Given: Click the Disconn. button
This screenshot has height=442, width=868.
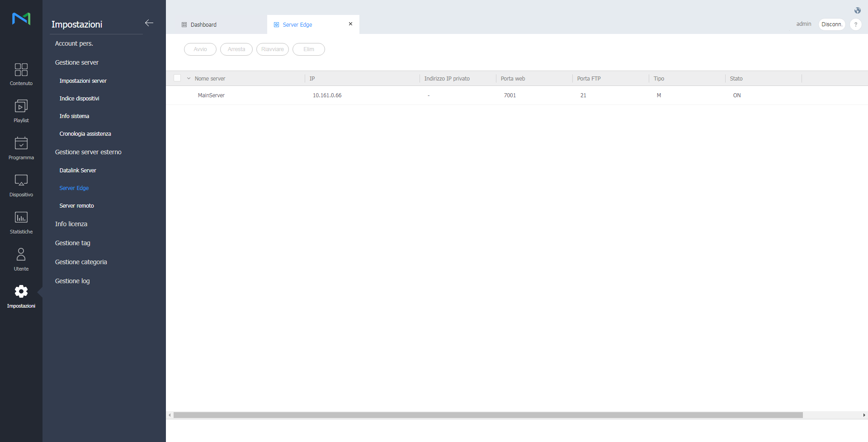Looking at the screenshot, I should click(x=831, y=24).
